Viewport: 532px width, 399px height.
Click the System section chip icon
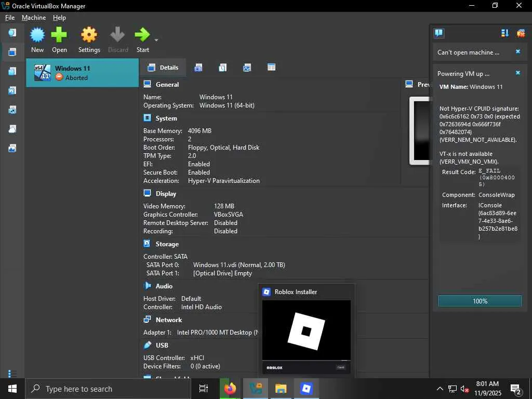point(147,118)
